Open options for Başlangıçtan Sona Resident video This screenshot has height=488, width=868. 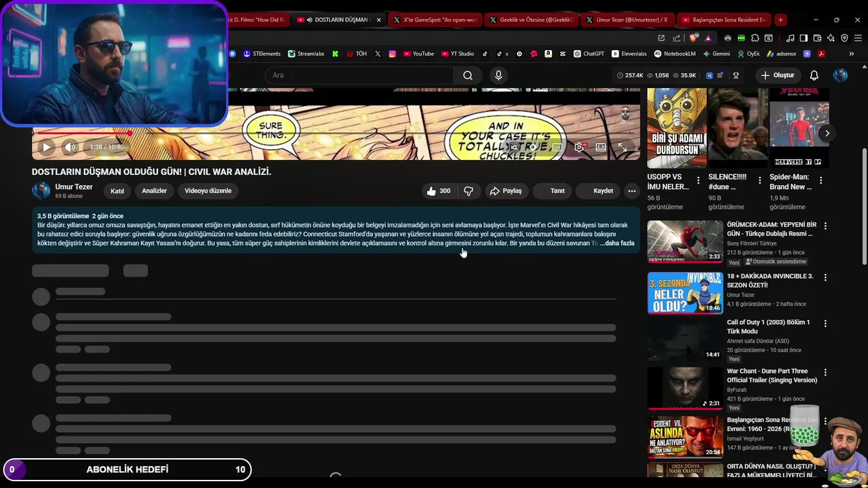pyautogui.click(x=825, y=421)
